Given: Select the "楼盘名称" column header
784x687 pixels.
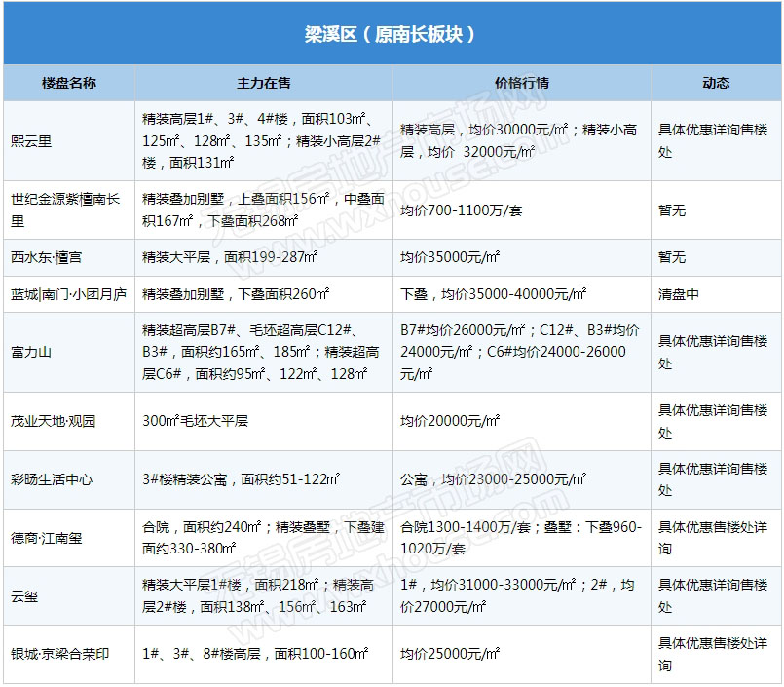Looking at the screenshot, I should 69,83.
